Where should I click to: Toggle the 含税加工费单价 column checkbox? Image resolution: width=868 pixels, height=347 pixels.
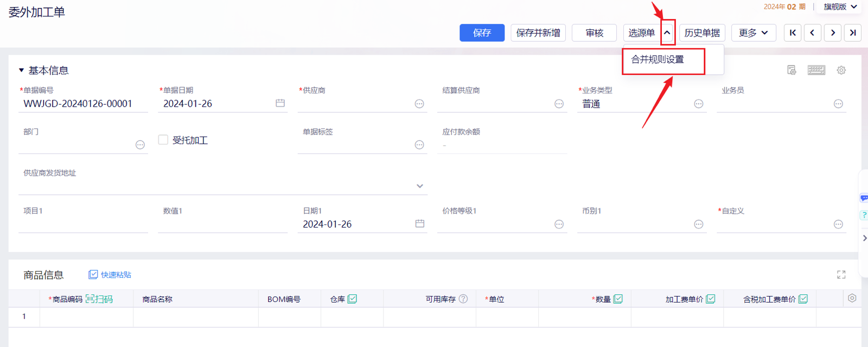click(803, 299)
